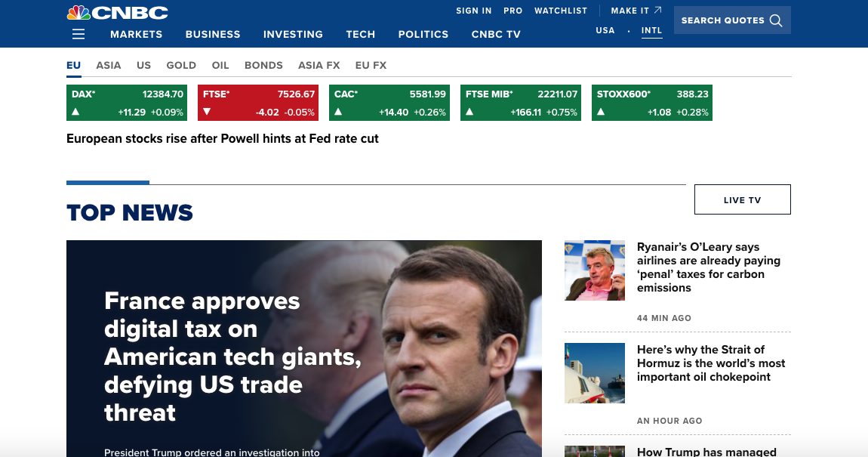Open the CAC 5581.99 quote tile
This screenshot has width=868, height=457.
click(389, 103)
